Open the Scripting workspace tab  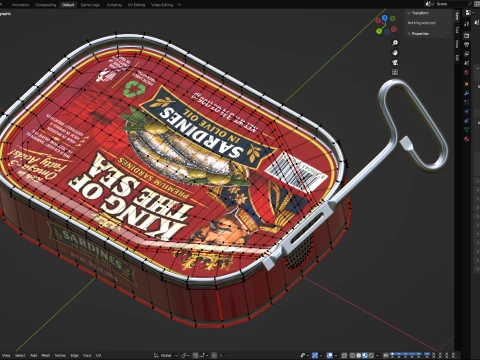coord(114,5)
